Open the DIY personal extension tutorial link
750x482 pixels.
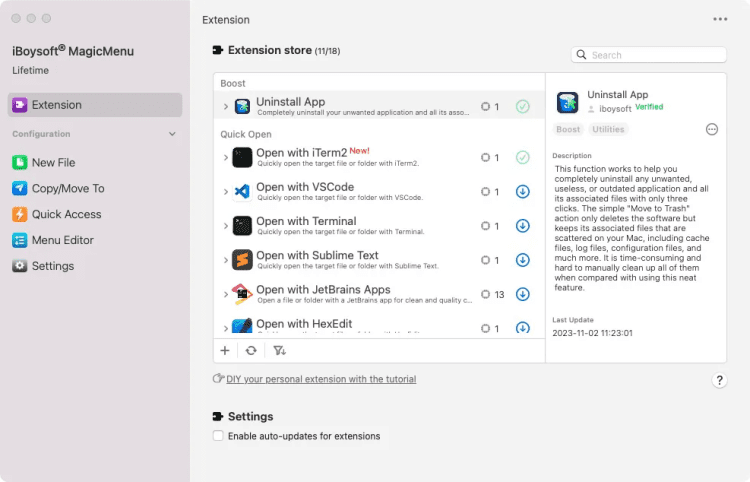pos(321,379)
